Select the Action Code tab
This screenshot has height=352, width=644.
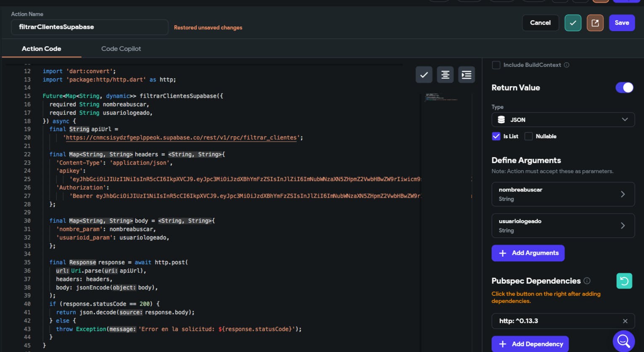tap(41, 49)
